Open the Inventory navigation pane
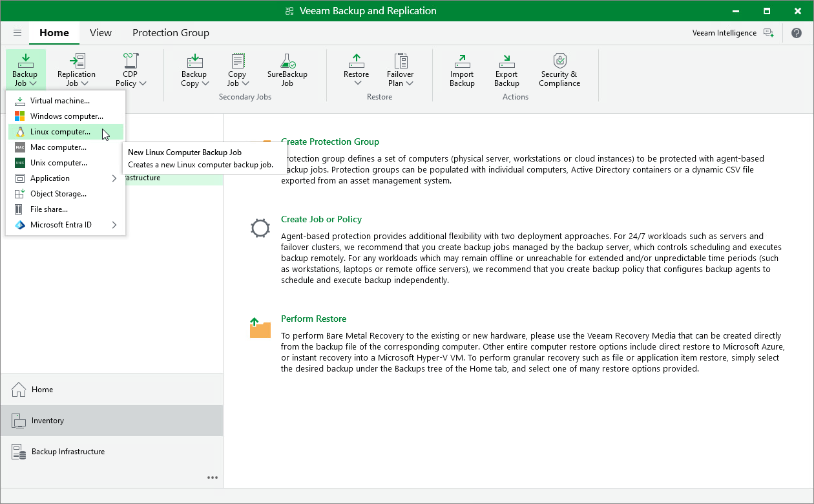814x504 pixels. [x=112, y=421]
